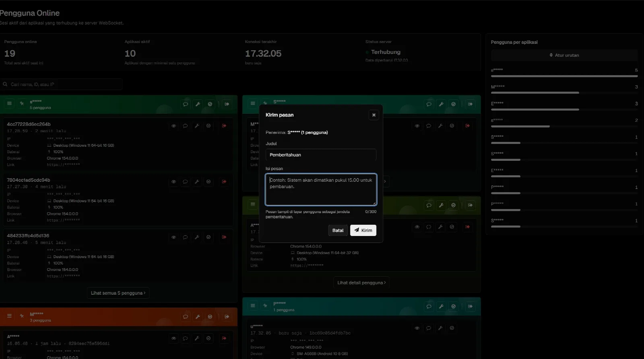644x359 pixels.
Task: Click check-circle icon for user 484233ffc4d5d136
Action: point(208,237)
